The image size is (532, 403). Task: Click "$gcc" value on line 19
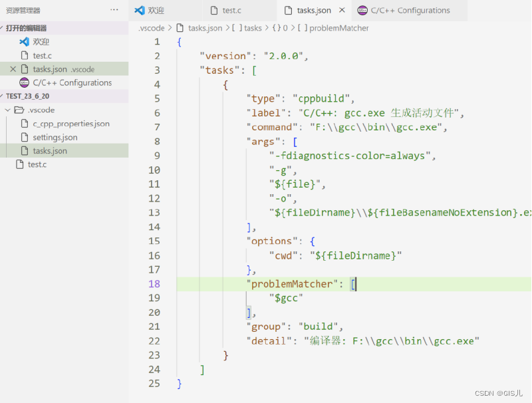[x=286, y=298]
